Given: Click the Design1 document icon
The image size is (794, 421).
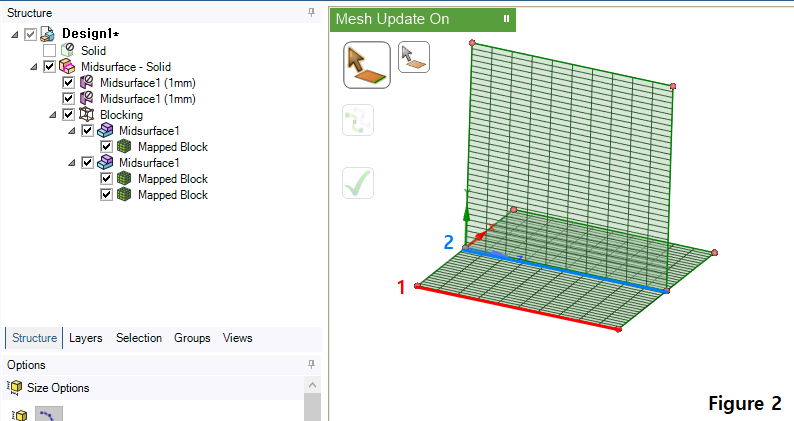Looking at the screenshot, I should [48, 34].
